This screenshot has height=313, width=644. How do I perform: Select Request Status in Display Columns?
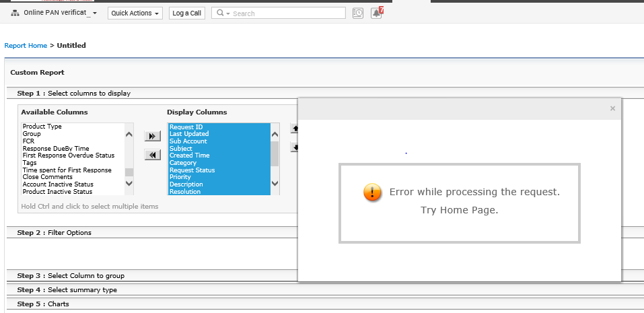[x=219, y=170]
